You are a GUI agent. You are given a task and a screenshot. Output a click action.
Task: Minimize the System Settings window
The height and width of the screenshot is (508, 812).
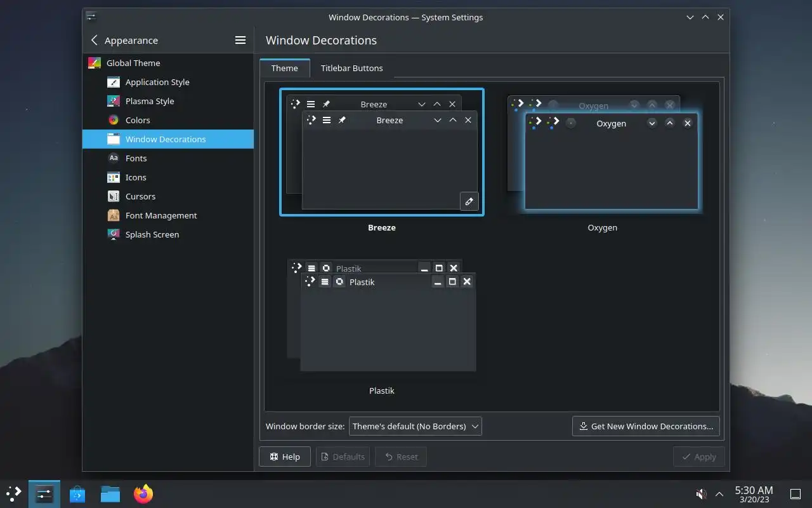tap(690, 17)
